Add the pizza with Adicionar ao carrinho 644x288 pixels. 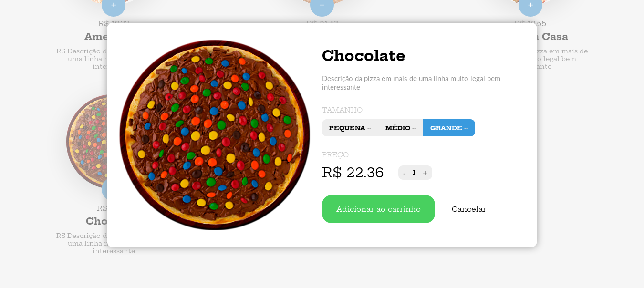(x=378, y=209)
